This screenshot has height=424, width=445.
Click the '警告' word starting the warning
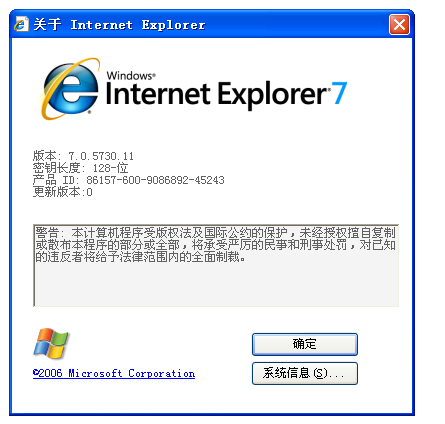[x=47, y=232]
